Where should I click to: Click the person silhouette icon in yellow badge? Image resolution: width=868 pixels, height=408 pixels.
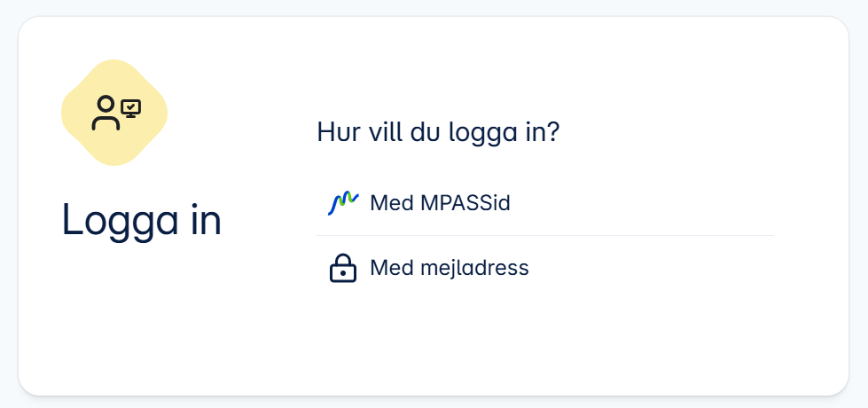coord(106,113)
